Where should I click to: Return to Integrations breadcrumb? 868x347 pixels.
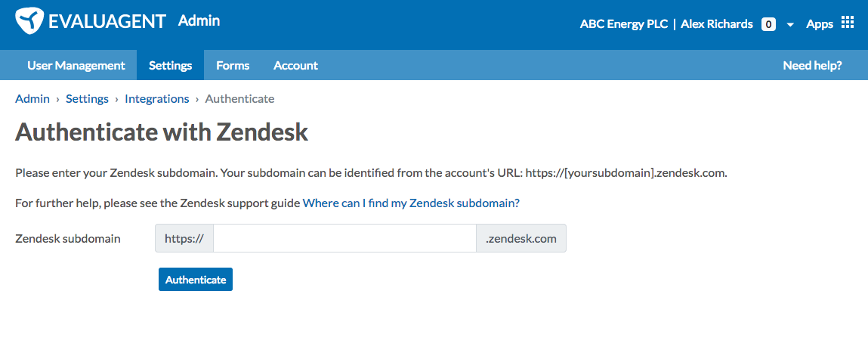[x=156, y=99]
